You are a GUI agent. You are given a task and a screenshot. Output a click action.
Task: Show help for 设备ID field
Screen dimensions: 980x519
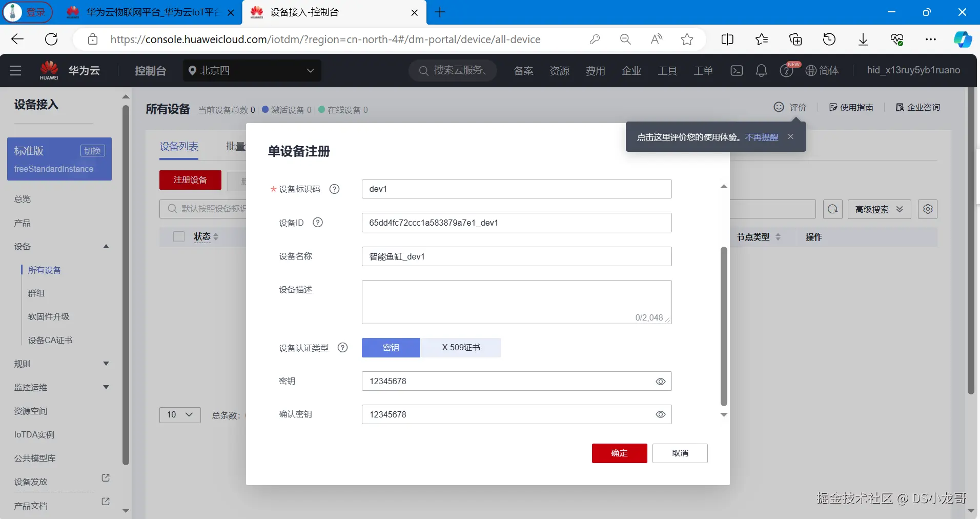318,223
